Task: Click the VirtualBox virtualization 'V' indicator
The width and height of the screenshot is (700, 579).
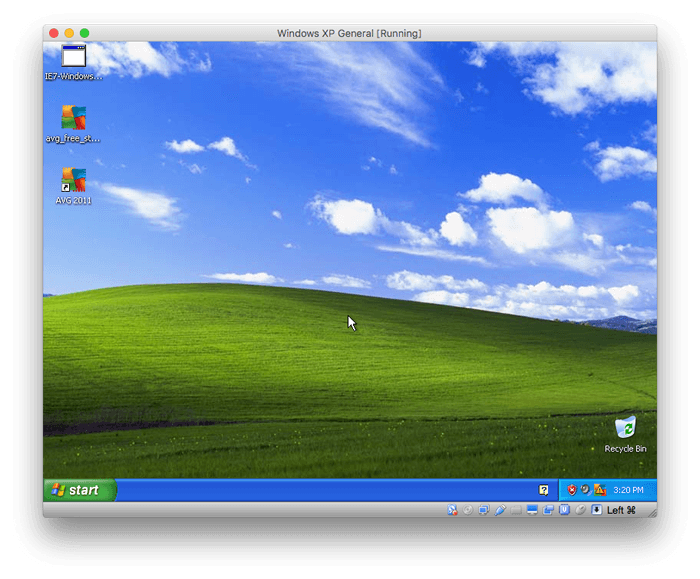Action: [564, 510]
